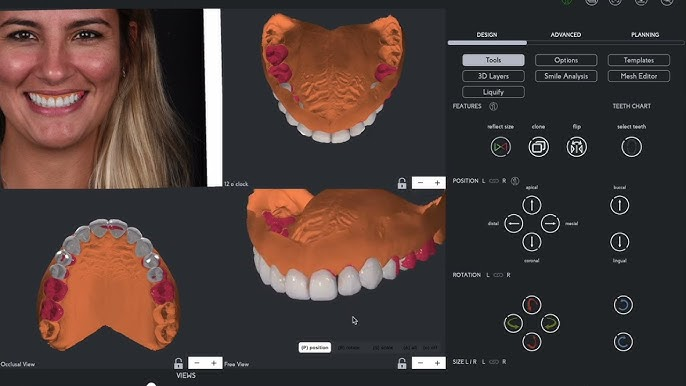Toggle the L/R link in ROTATION
Viewport: 686px width, 386px height.
pyautogui.click(x=498, y=275)
